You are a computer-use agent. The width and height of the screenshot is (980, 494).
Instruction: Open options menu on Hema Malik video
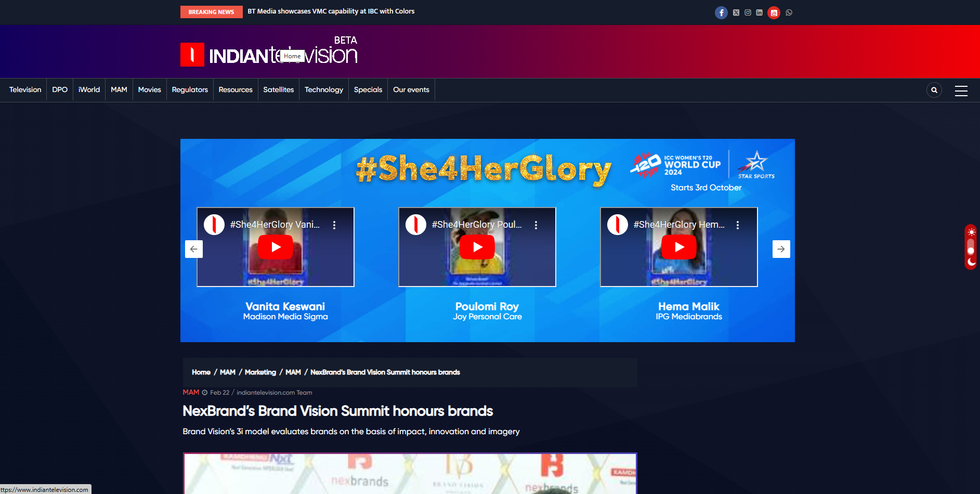pyautogui.click(x=738, y=225)
